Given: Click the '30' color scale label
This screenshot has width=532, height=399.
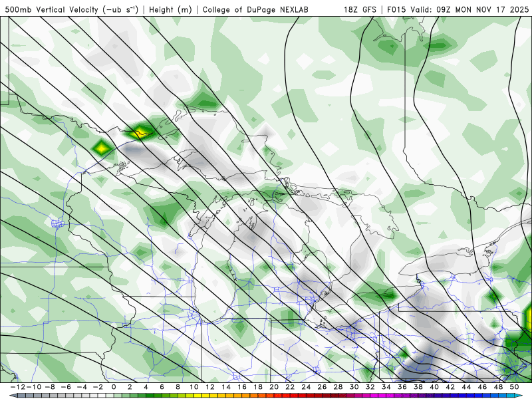Looking at the screenshot, I should click(x=354, y=387).
